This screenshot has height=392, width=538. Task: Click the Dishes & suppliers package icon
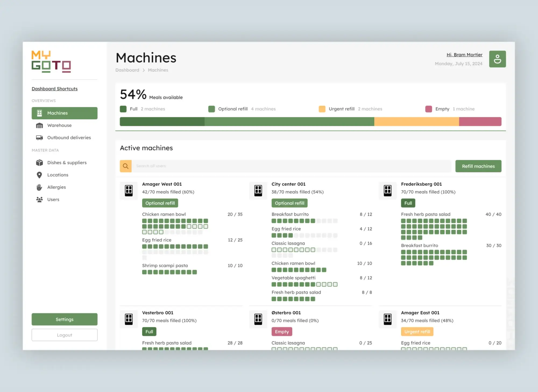[x=39, y=162]
